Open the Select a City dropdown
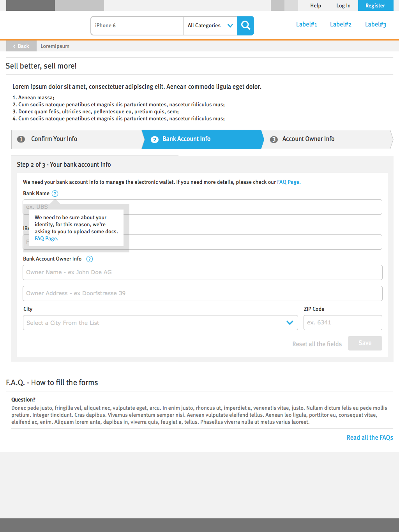The width and height of the screenshot is (399, 532). (161, 323)
